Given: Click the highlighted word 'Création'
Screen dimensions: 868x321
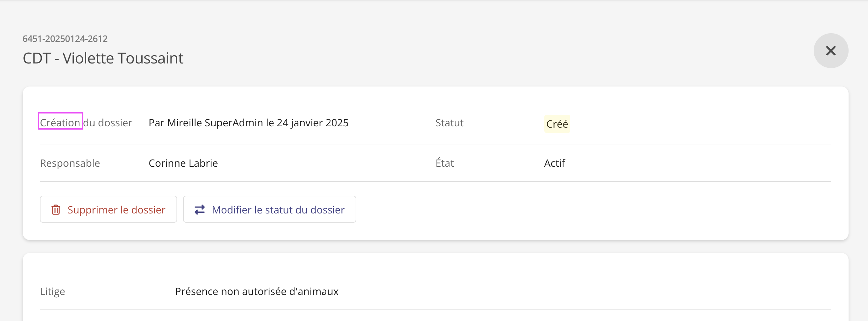Looking at the screenshot, I should point(60,122).
